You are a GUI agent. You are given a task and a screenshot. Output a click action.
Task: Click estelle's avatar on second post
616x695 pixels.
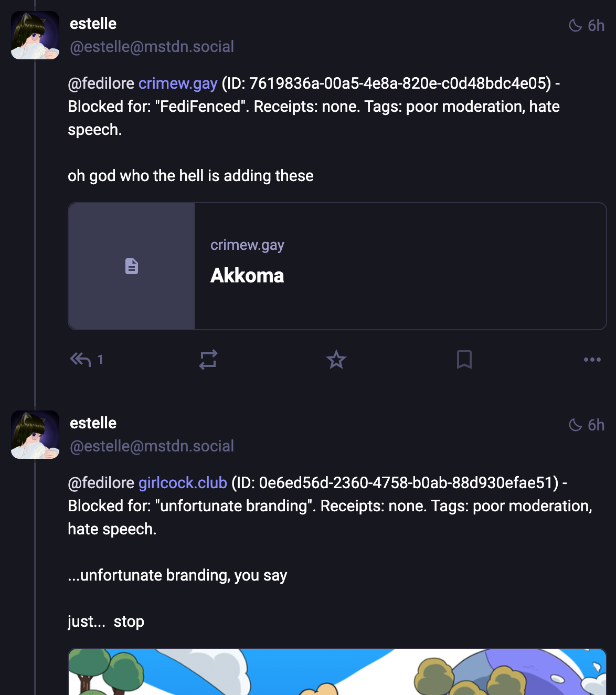click(35, 435)
